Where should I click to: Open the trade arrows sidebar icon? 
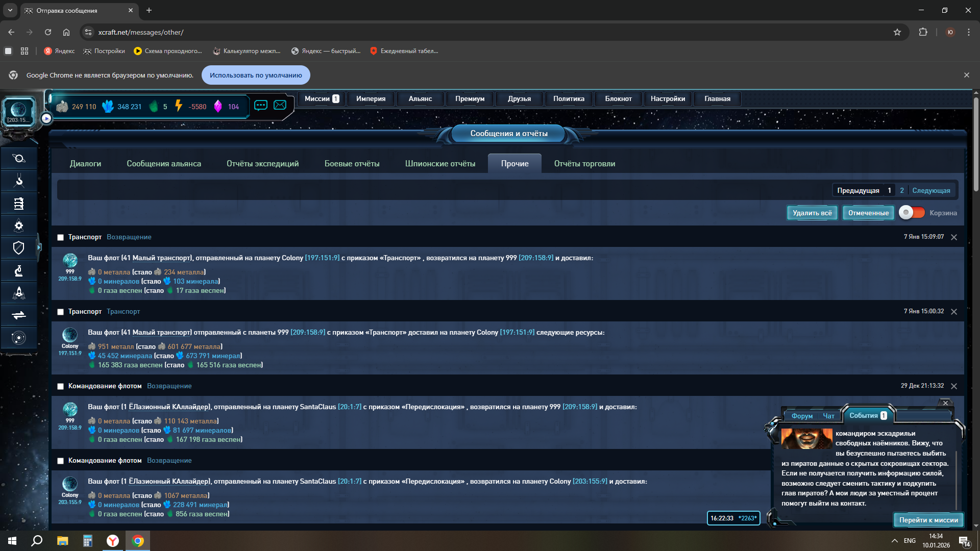[19, 315]
